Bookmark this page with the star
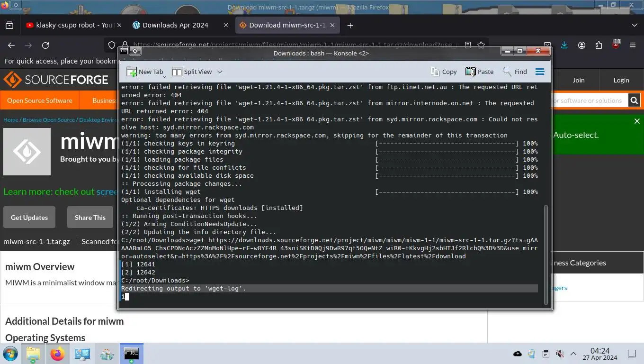The image size is (644, 364). click(x=481, y=45)
